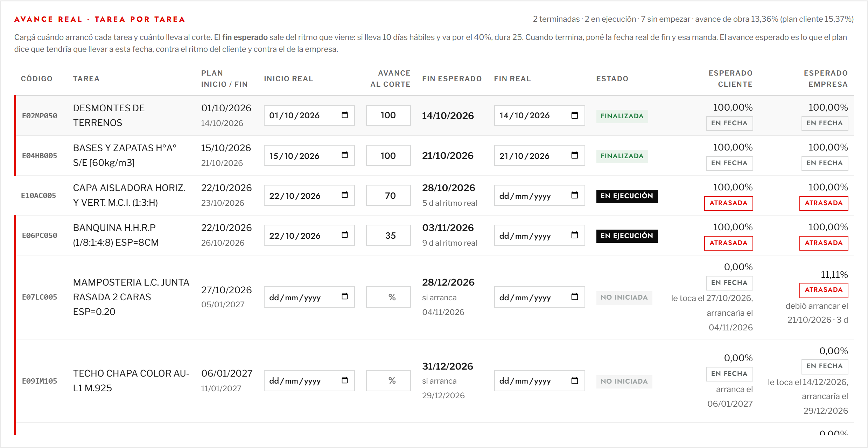Open calendar icon for BANQUINA H.H.R.P inicio real
Screen dimensions: 868x448
pyautogui.click(x=345, y=235)
